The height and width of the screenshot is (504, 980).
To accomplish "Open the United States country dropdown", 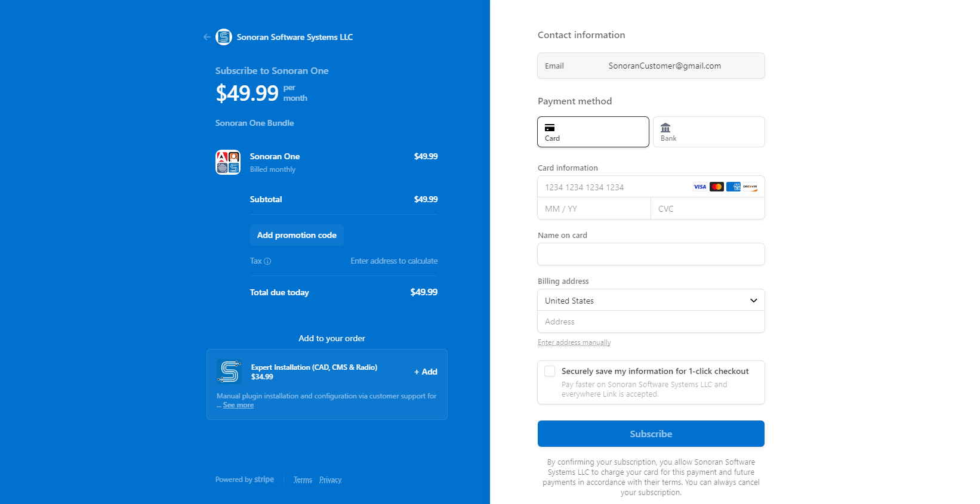I will [651, 301].
